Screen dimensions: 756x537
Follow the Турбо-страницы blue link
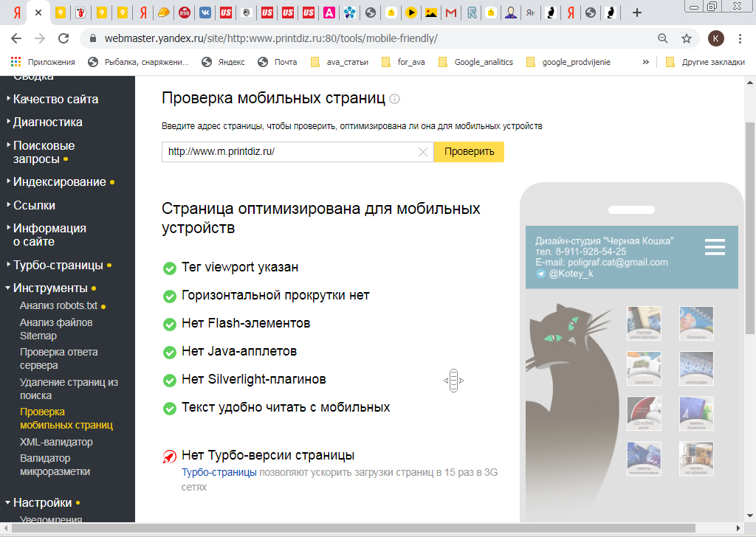click(x=219, y=473)
